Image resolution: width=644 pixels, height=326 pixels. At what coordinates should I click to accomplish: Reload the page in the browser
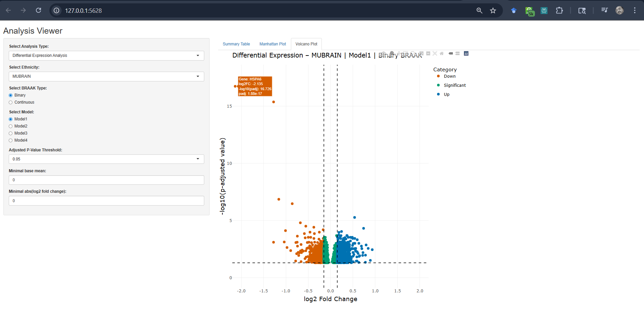pos(39,10)
